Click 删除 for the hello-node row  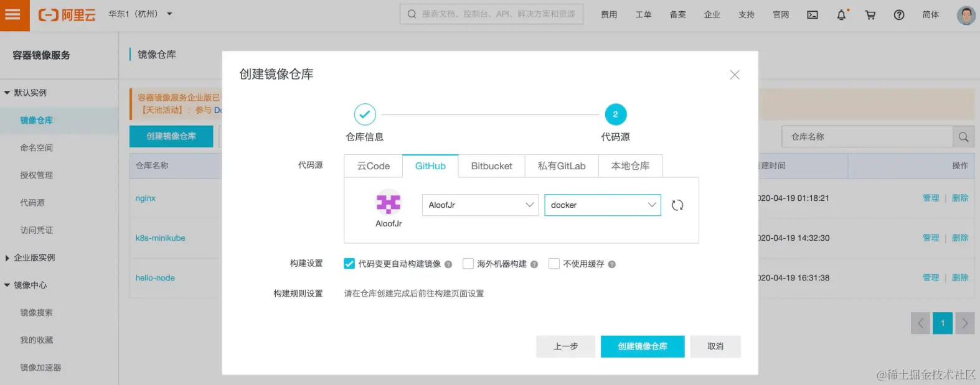[960, 278]
